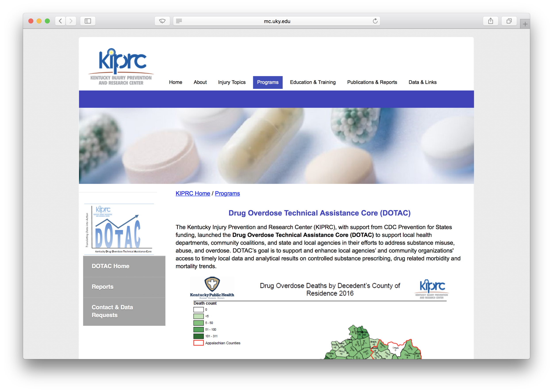The width and height of the screenshot is (553, 392).
Task: Click the '51 - 100' legend swatch
Action: coord(198,329)
